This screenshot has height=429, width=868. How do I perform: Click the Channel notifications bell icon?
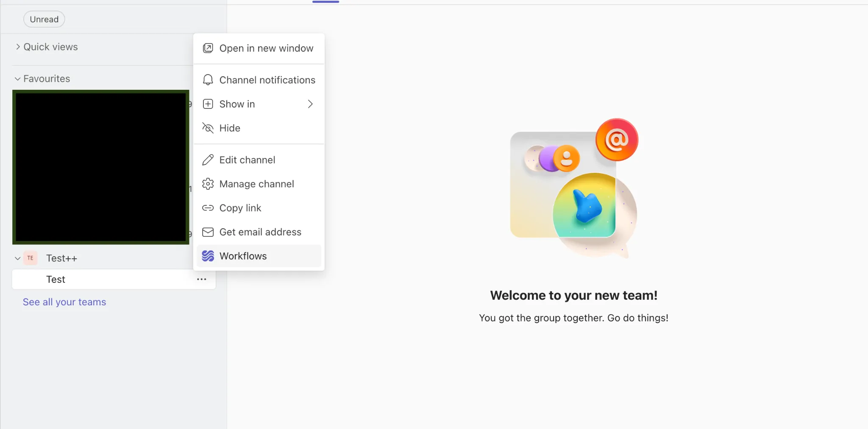click(208, 80)
